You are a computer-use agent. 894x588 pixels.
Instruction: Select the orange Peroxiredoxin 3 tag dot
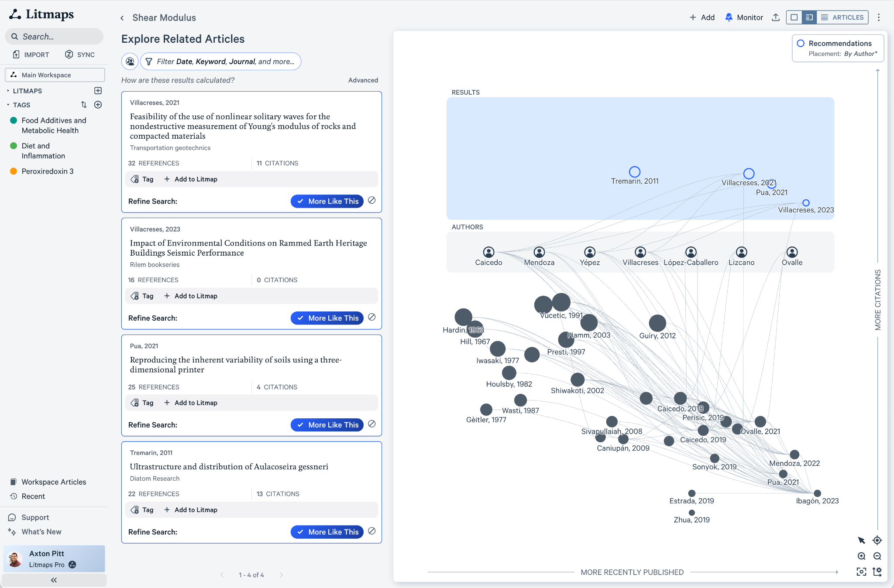point(14,171)
